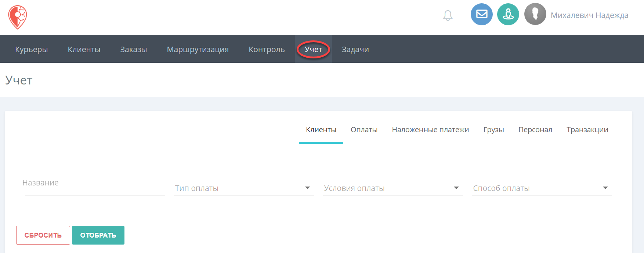Expand the Способ оплаты dropdown
Viewport: 644px width, 253px height.
(x=542, y=188)
